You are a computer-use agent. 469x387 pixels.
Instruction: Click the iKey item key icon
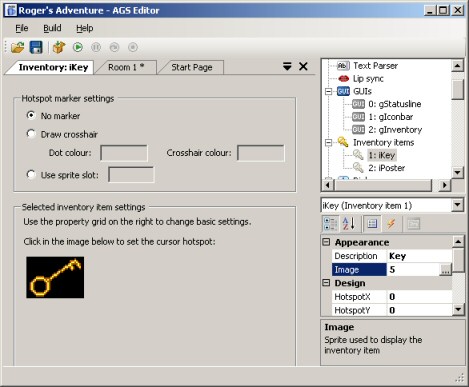click(358, 155)
